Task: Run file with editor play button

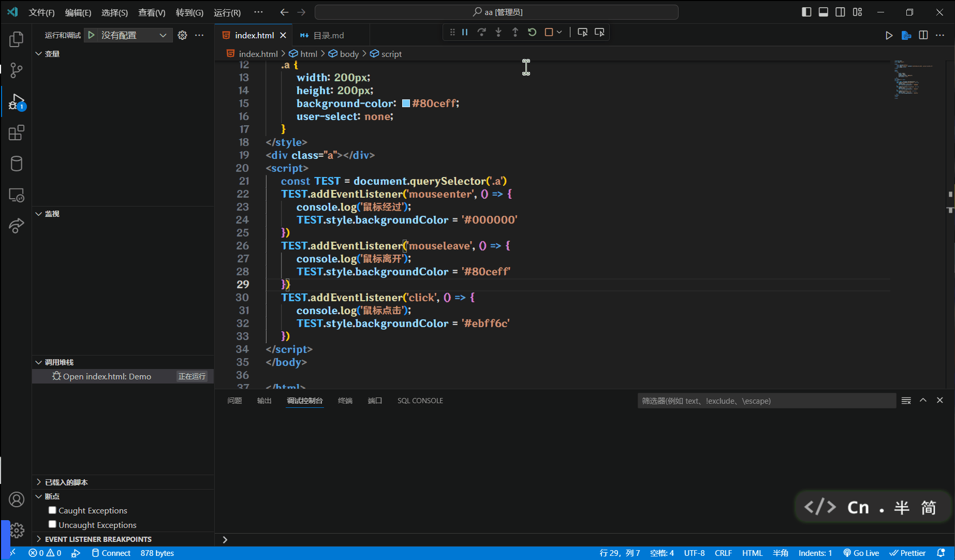Action: coord(889,35)
